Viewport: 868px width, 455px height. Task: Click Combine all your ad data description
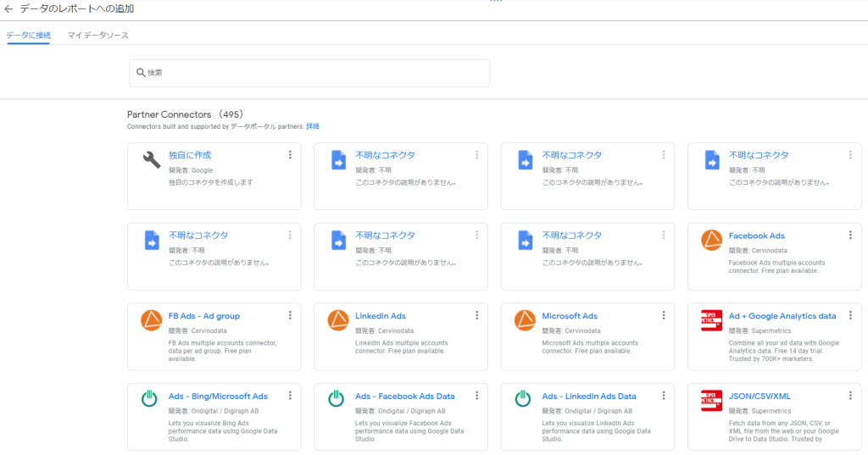pyautogui.click(x=783, y=351)
